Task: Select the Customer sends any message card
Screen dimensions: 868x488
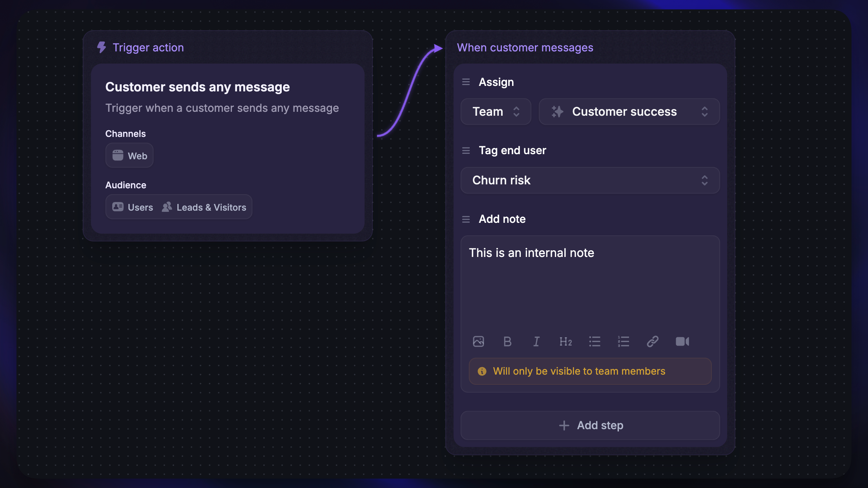Action: point(228,149)
